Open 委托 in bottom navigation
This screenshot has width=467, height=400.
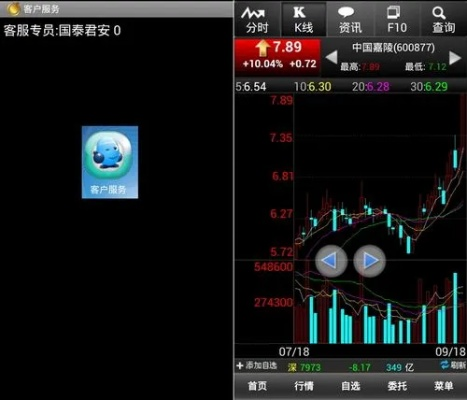click(397, 386)
